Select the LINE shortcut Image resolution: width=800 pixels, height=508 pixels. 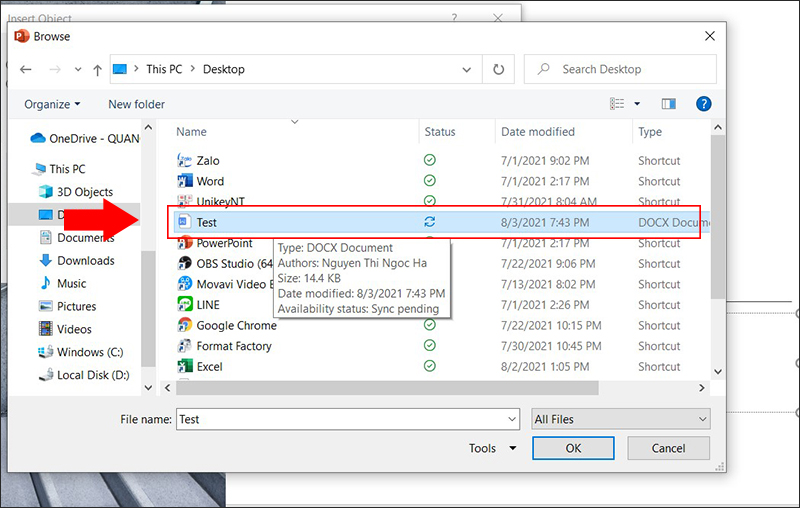207,305
